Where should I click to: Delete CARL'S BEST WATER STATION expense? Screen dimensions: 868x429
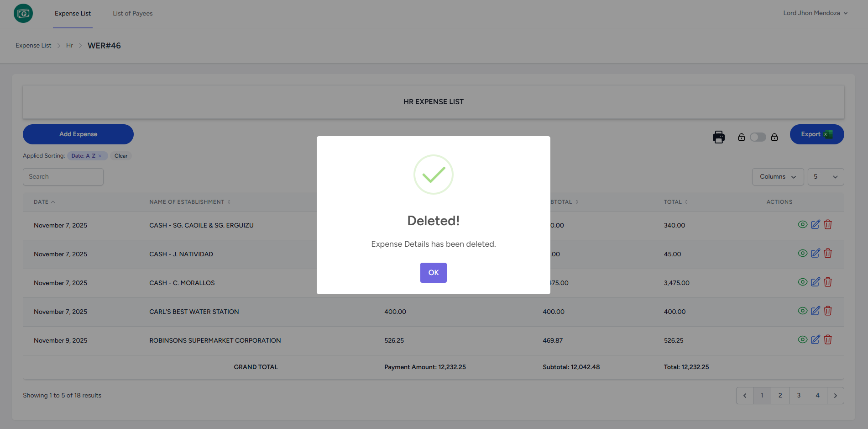pyautogui.click(x=828, y=311)
